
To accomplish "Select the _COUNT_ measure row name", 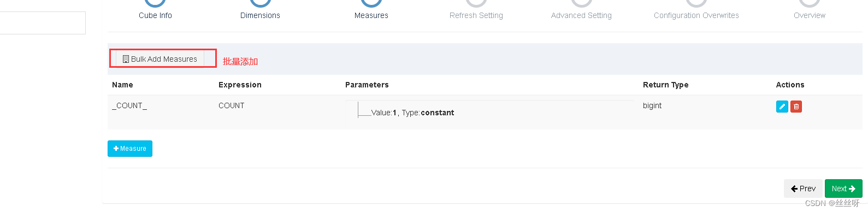I will [129, 105].
